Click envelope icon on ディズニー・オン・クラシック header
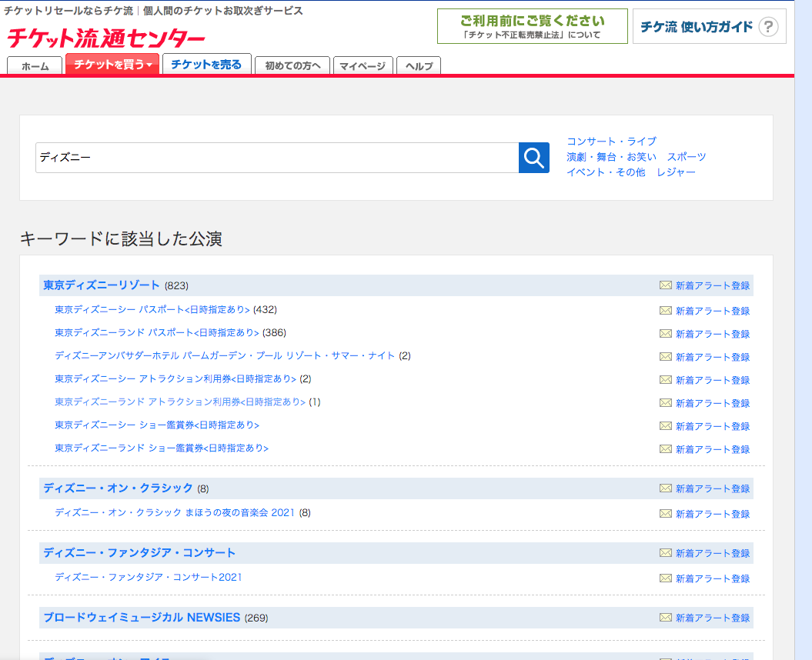812x660 pixels. (x=666, y=488)
